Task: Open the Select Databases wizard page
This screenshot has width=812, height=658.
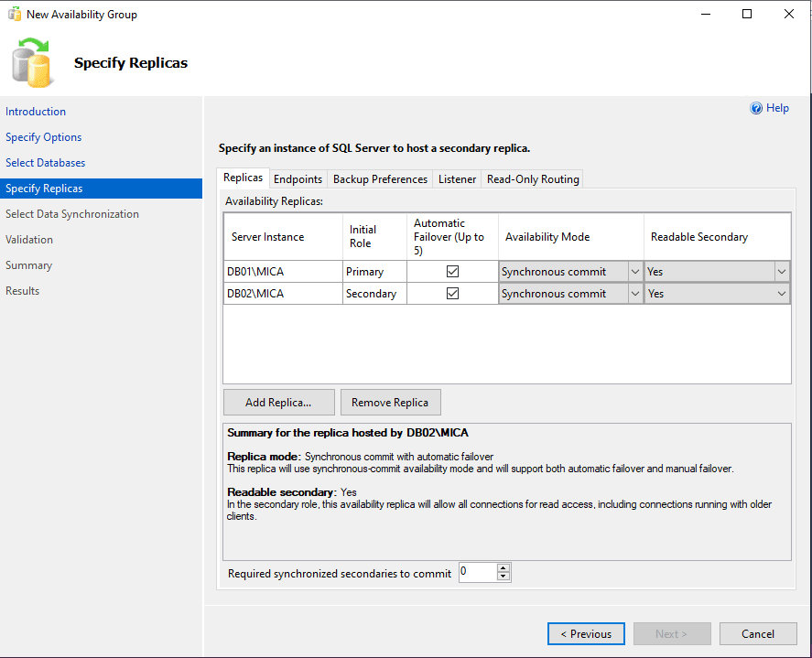Action: pyautogui.click(x=45, y=163)
